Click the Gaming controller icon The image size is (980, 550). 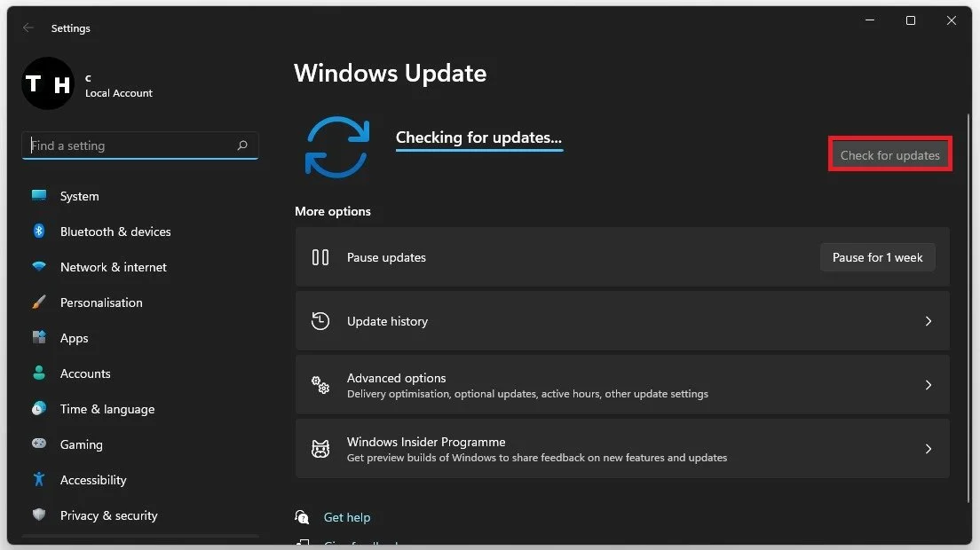click(39, 444)
